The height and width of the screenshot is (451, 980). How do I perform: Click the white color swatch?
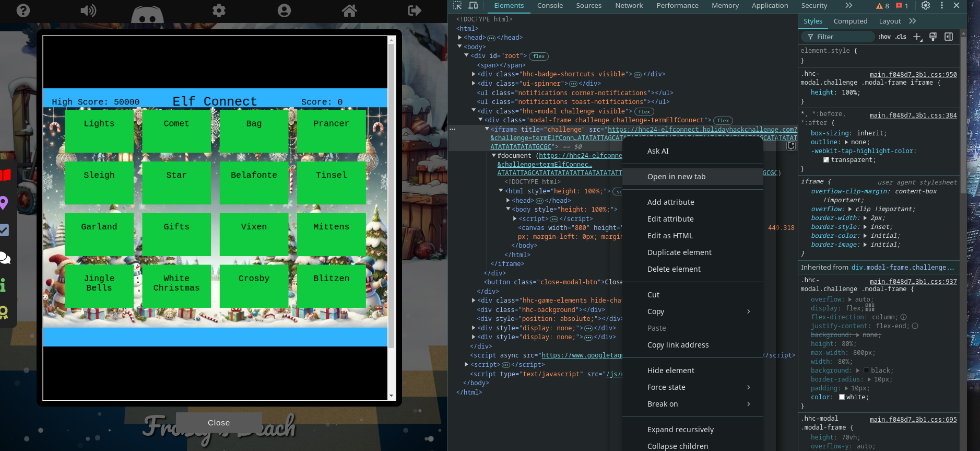(842, 397)
